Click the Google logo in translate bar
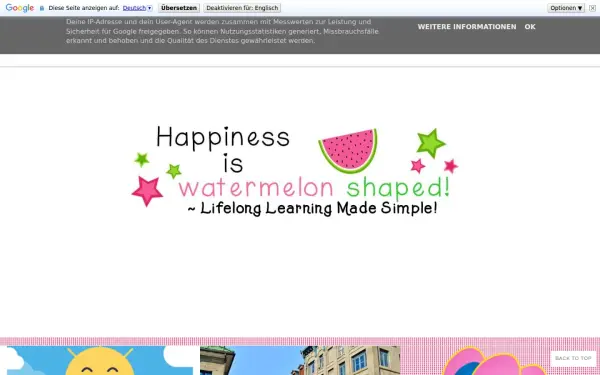Screen dimensions: 600x375 tap(20, 8)
